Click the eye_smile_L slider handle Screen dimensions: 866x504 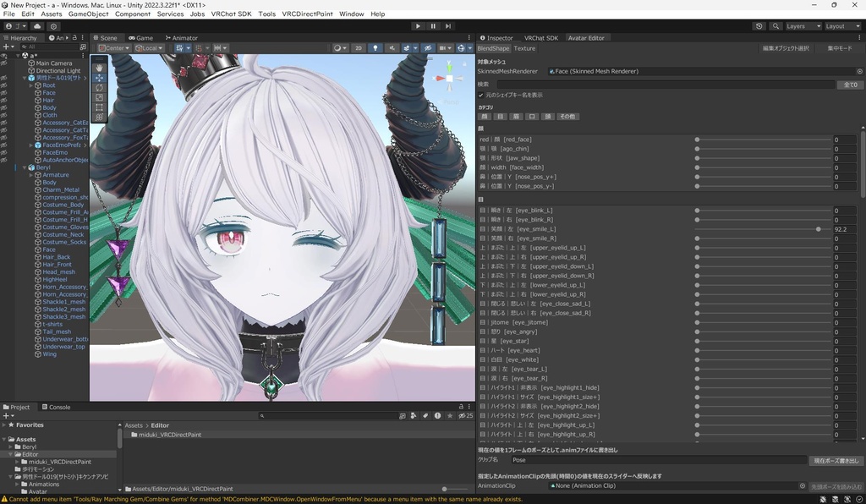tap(819, 229)
